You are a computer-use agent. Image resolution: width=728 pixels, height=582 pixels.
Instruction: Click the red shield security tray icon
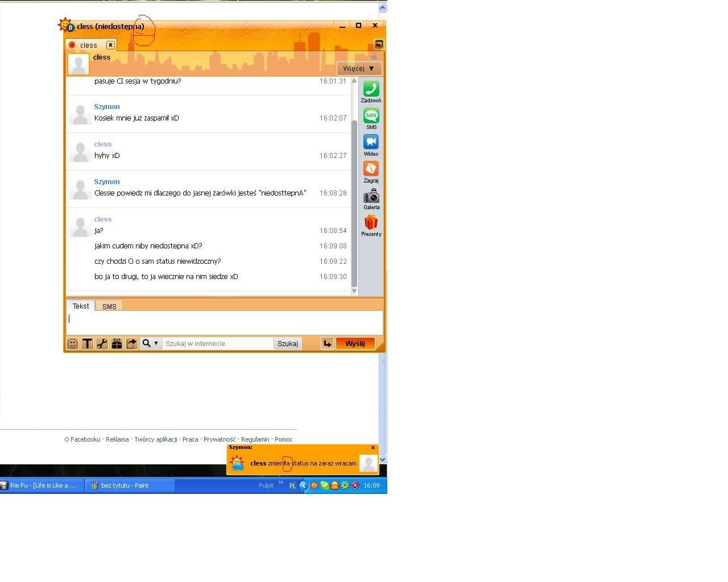tap(355, 485)
